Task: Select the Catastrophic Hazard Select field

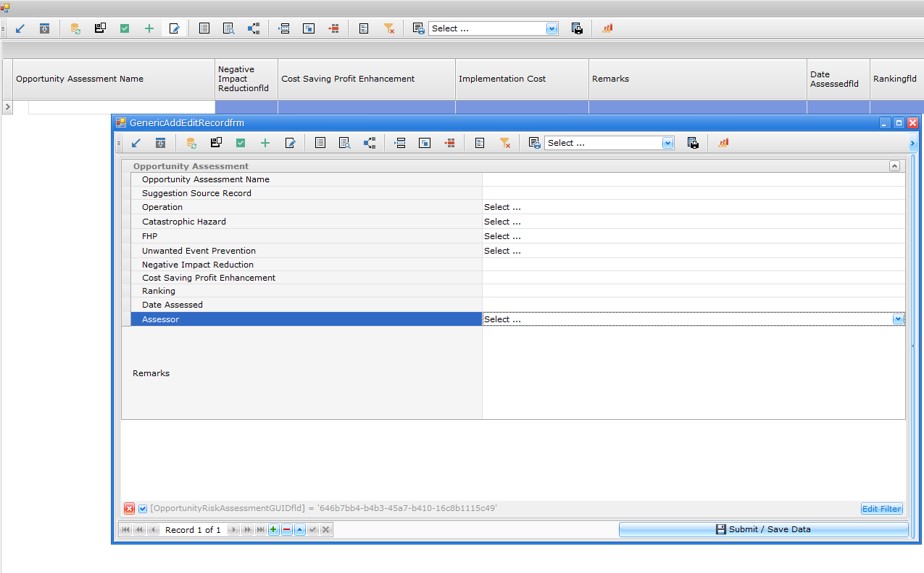Action: pos(692,222)
